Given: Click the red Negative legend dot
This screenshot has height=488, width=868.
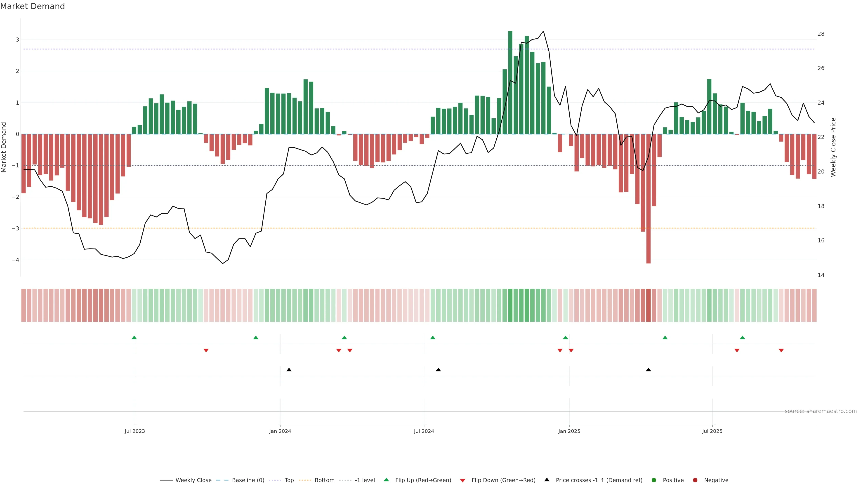Looking at the screenshot, I should coord(695,480).
